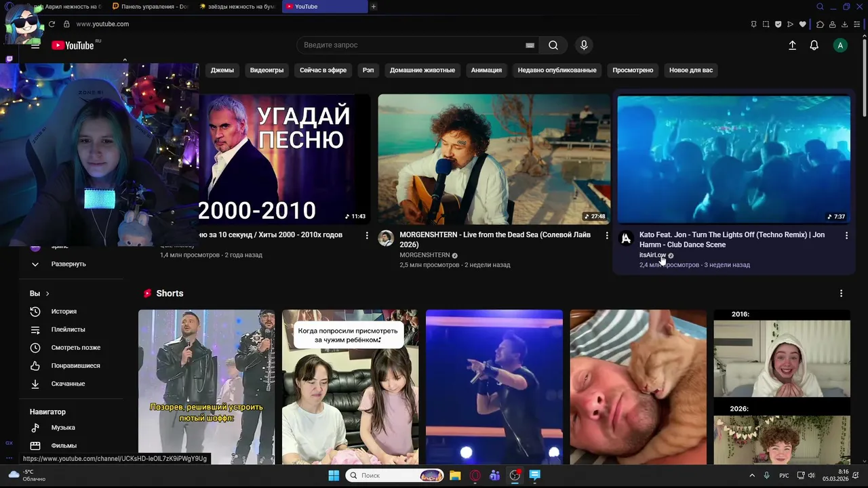This screenshot has height=488, width=868.
Task: Open the browser easy setup sliders icon
Action: tap(857, 24)
